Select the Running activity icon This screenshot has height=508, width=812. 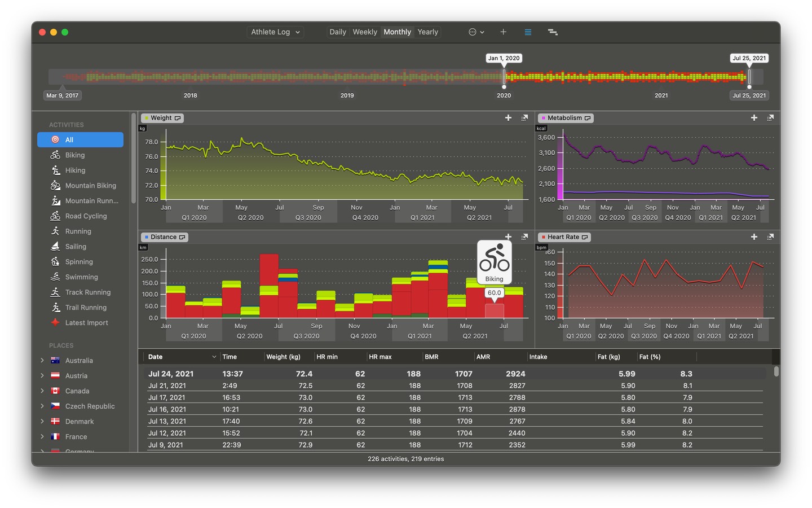click(55, 231)
